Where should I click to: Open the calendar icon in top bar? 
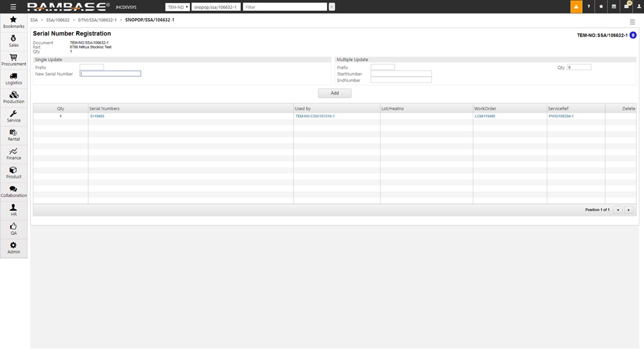point(614,6)
